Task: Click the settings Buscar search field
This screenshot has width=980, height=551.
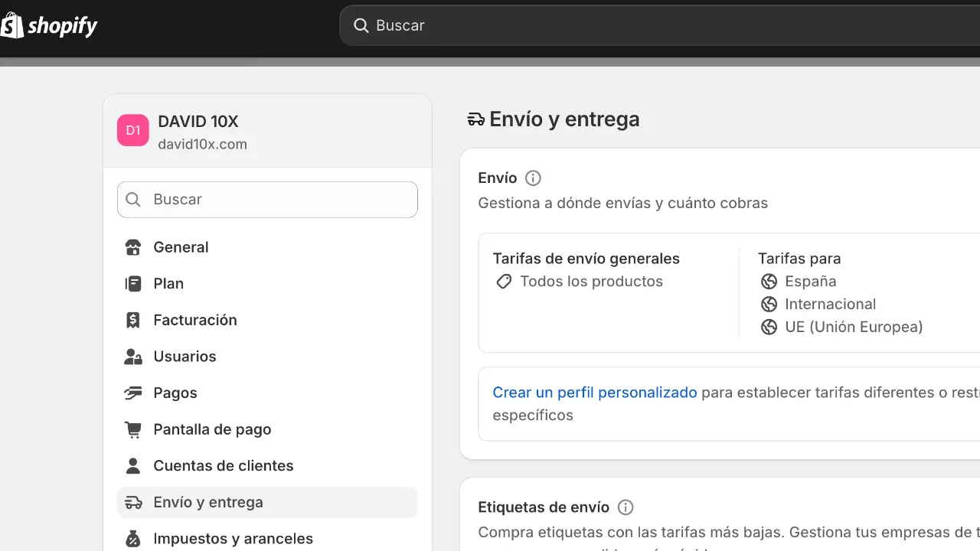Action: 266,199
